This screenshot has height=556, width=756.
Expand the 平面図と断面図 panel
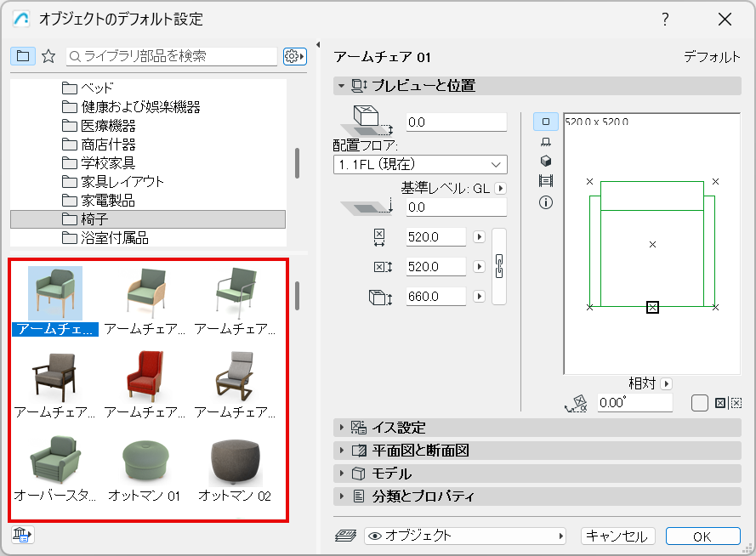tap(341, 451)
